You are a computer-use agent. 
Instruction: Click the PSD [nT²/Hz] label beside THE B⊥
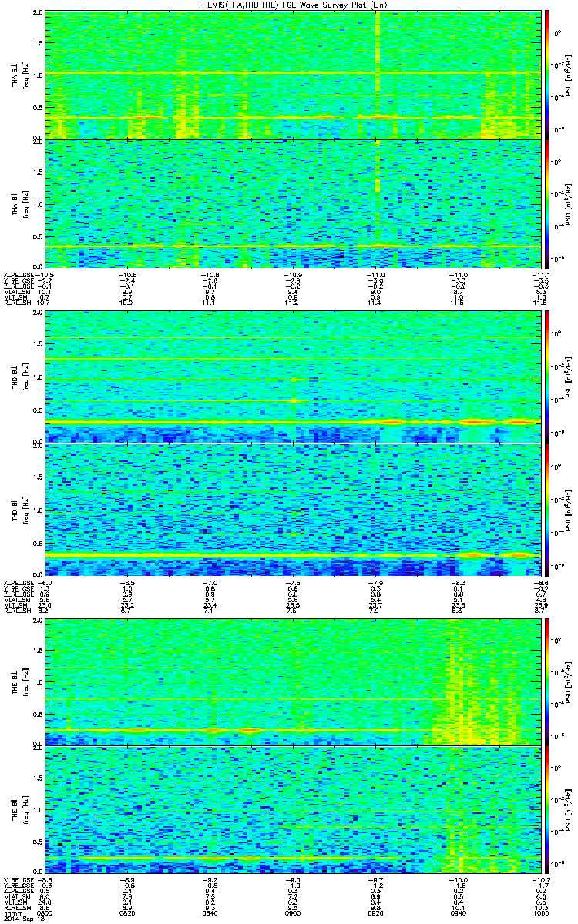pos(567,681)
